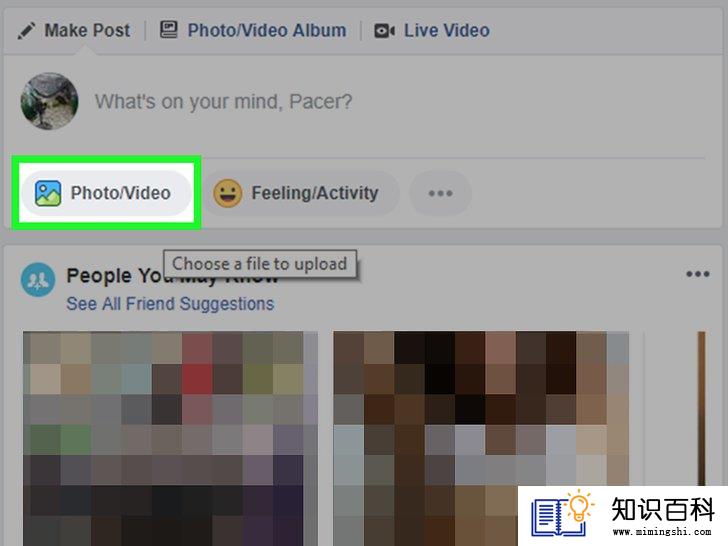Screen dimensions: 728x546
Task: Click the album icon beside Photo/Video Album
Action: tap(169, 30)
